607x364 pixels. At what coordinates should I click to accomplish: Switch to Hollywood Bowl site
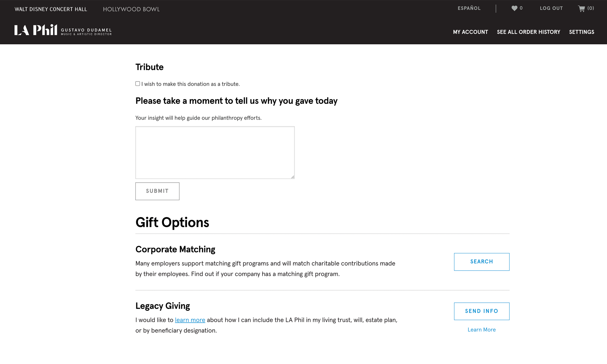(x=131, y=9)
